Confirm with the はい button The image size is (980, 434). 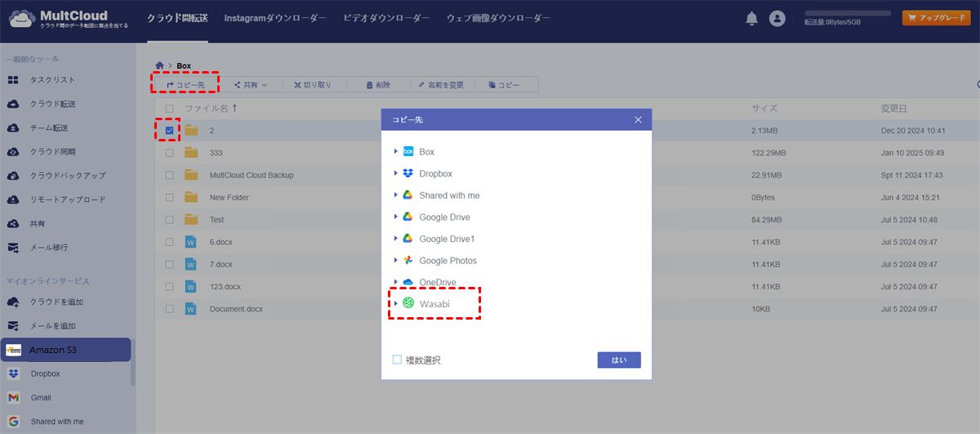coord(619,360)
